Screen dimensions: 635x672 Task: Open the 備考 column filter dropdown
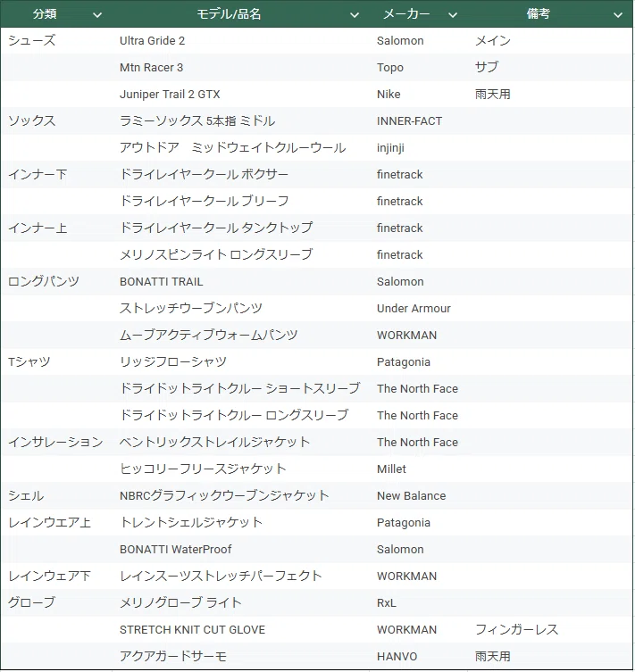[x=618, y=15]
